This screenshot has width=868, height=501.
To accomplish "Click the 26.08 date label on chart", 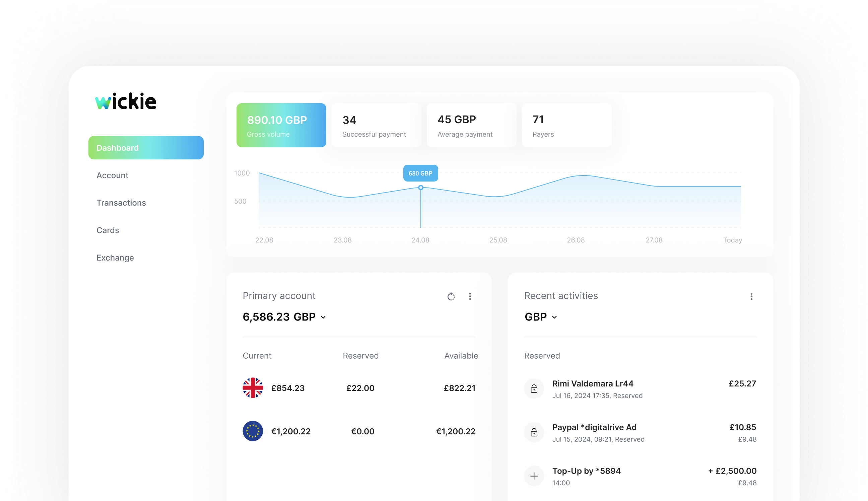I will coord(576,240).
